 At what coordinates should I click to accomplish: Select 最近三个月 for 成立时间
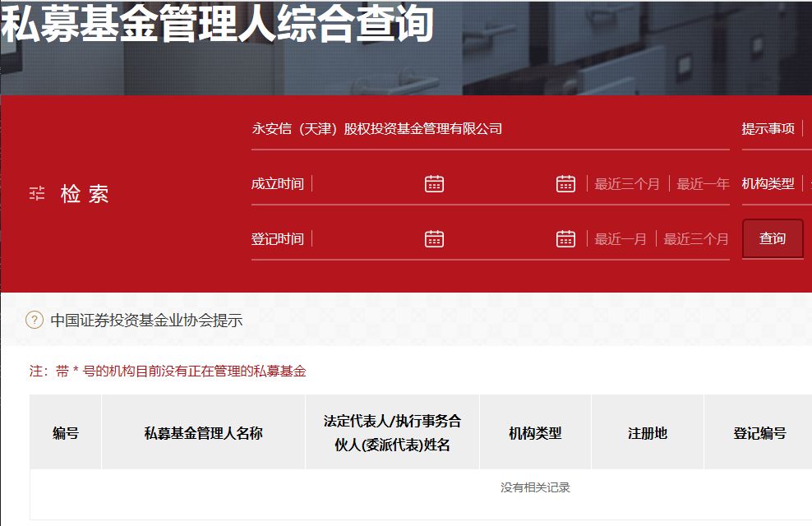626,184
